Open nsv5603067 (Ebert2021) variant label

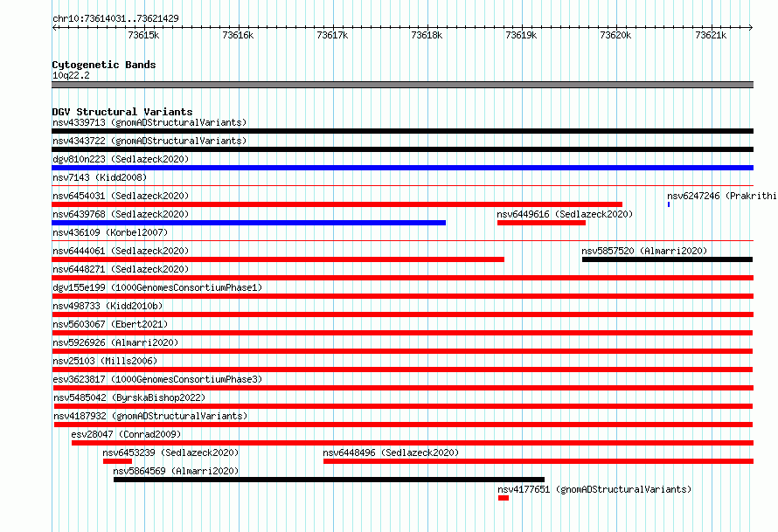point(110,324)
